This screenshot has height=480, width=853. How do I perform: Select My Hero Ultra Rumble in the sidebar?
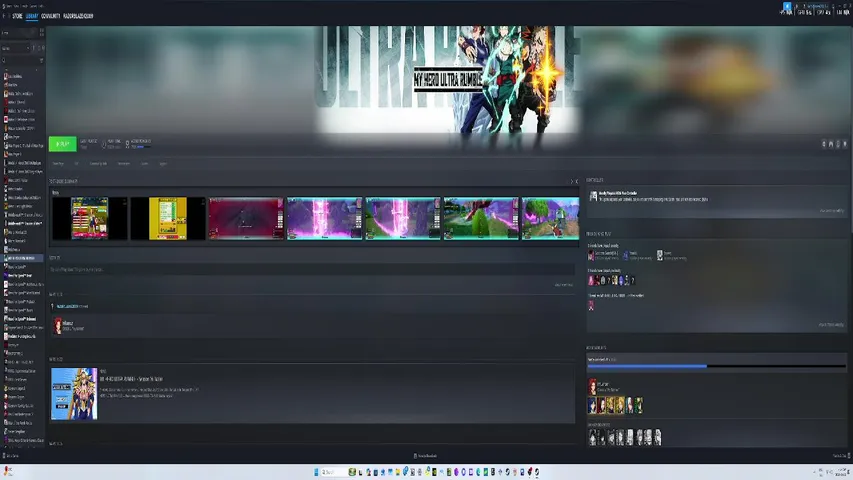tap(23, 258)
